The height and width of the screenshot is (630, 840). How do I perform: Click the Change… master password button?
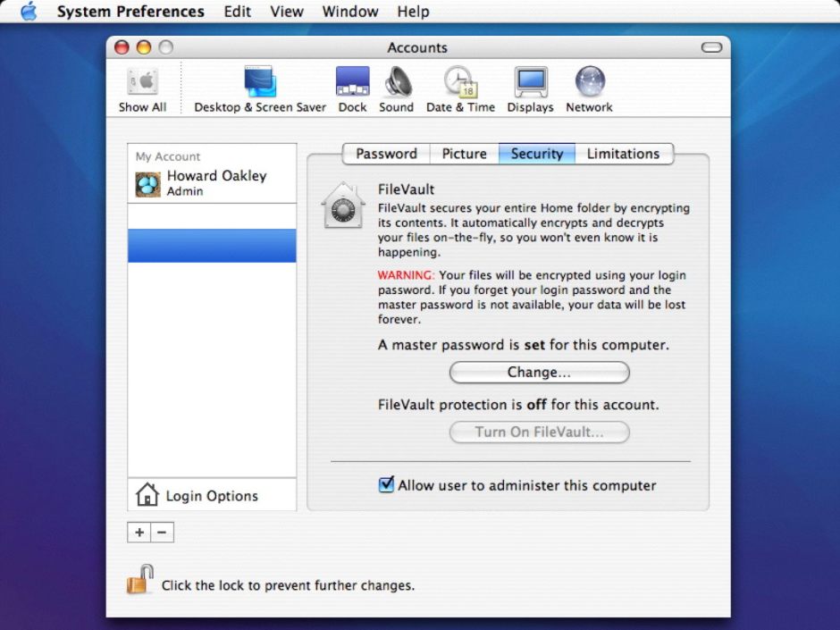[x=539, y=372]
